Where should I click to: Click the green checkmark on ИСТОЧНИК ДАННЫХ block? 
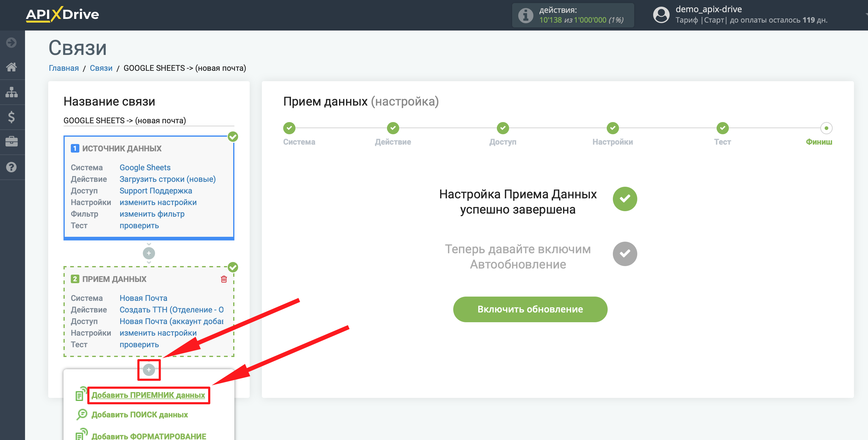(x=233, y=136)
